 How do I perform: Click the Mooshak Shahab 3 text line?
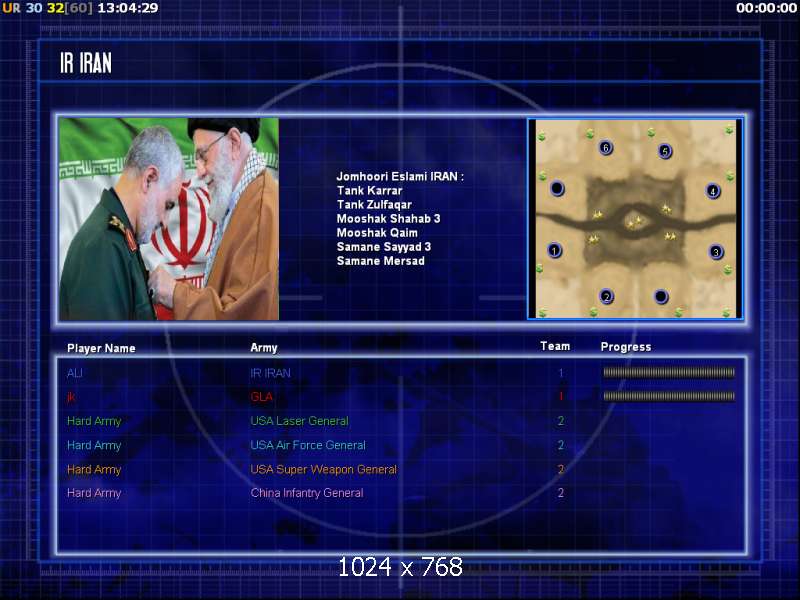click(x=388, y=219)
